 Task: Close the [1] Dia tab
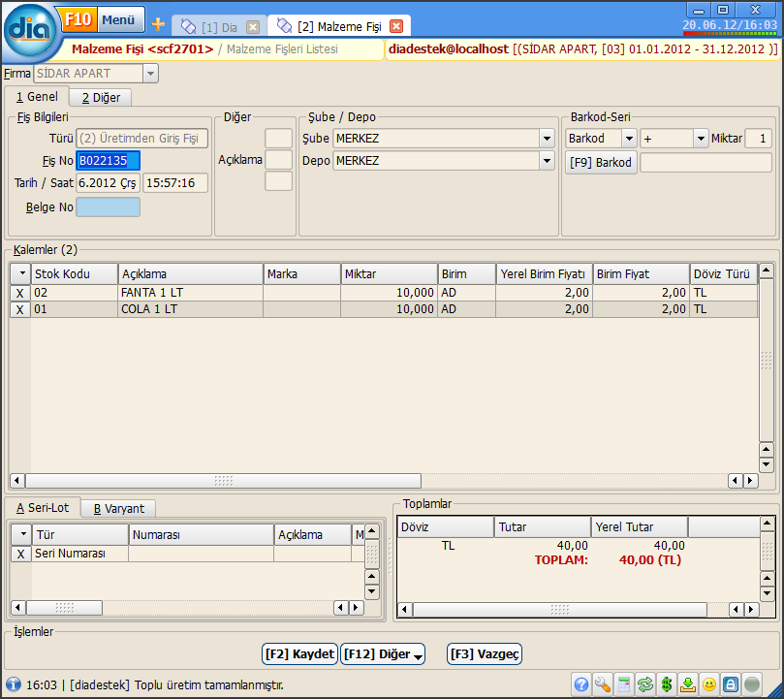click(254, 27)
